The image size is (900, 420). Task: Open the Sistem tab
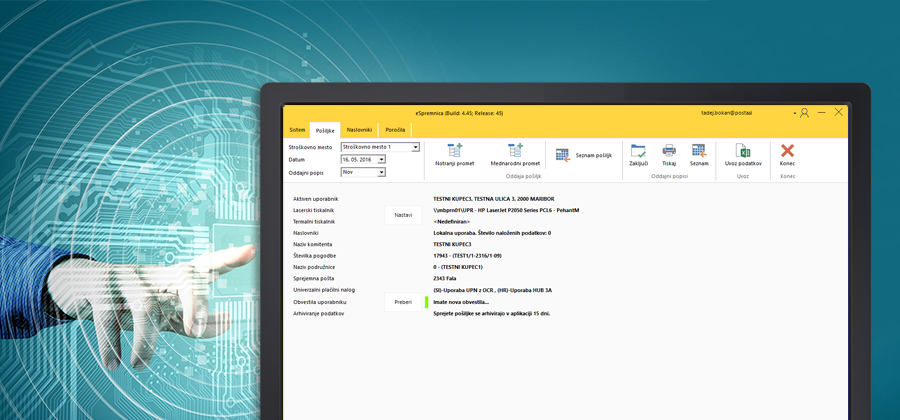coord(297,130)
